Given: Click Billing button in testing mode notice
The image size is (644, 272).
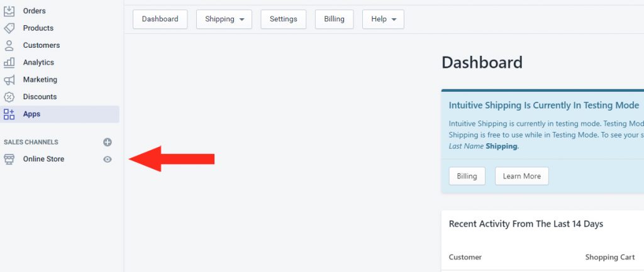Looking at the screenshot, I should coord(467,176).
